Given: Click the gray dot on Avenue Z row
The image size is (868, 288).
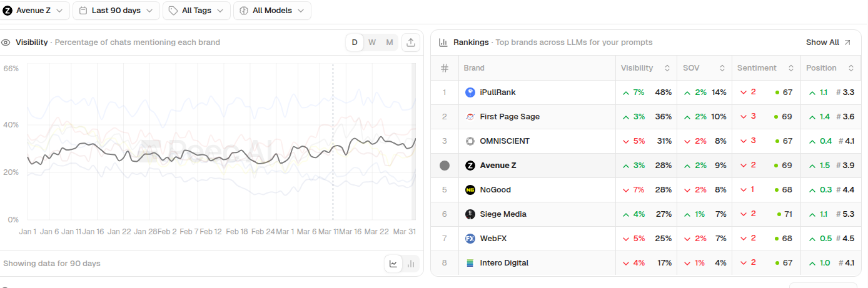Looking at the screenshot, I should 445,166.
